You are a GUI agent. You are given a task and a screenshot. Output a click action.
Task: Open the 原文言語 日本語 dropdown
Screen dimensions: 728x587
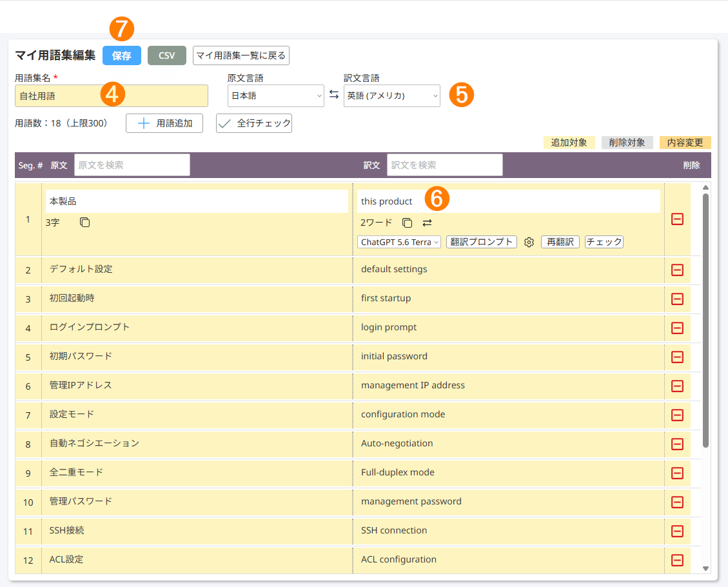coord(276,95)
